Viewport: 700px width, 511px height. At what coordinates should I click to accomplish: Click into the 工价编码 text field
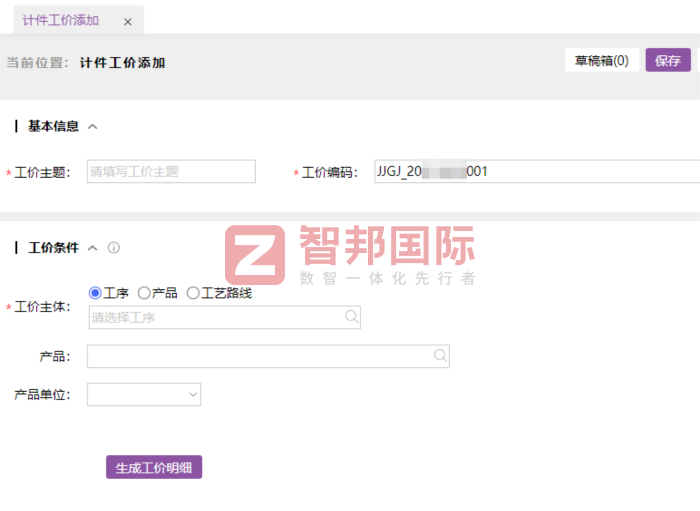point(536,172)
